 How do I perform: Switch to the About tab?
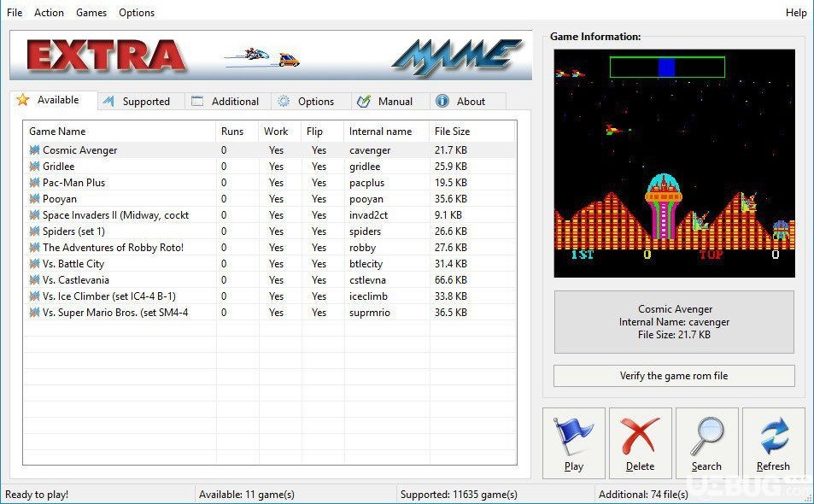(467, 101)
